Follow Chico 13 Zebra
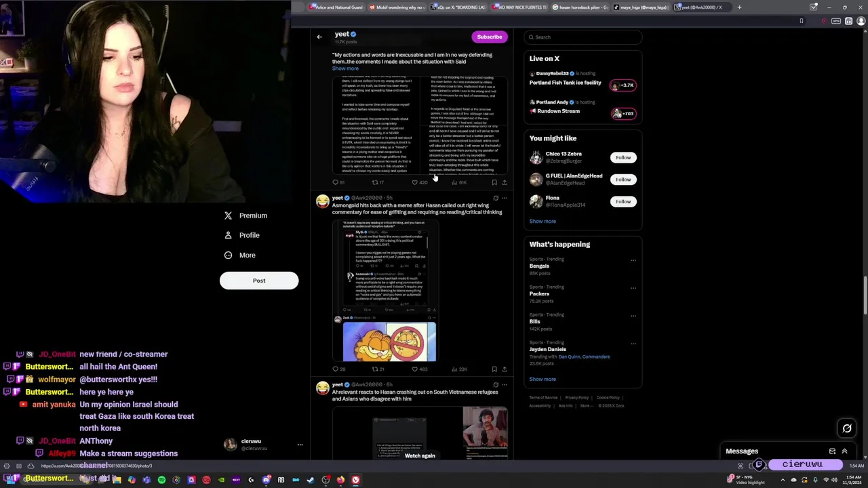868x488 pixels. (x=623, y=157)
